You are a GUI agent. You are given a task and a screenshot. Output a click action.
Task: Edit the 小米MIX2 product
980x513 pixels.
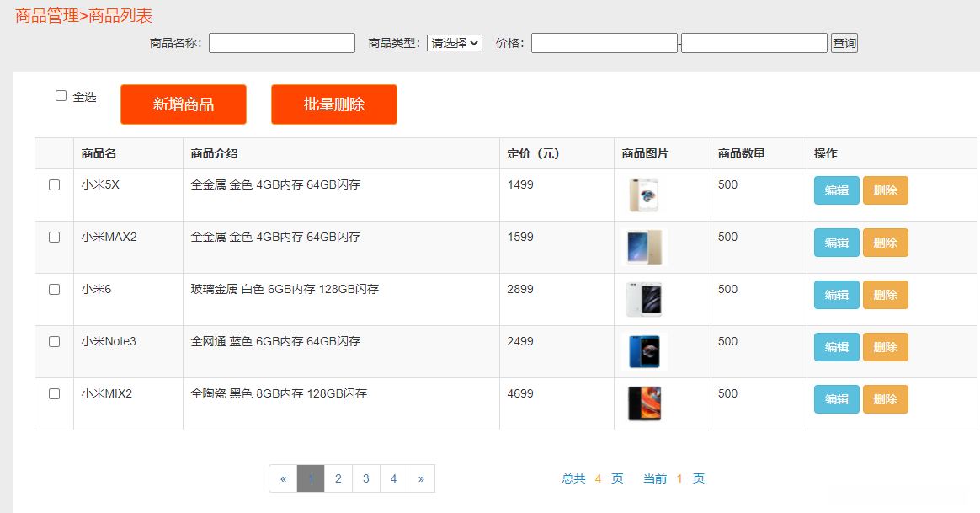[x=836, y=399]
